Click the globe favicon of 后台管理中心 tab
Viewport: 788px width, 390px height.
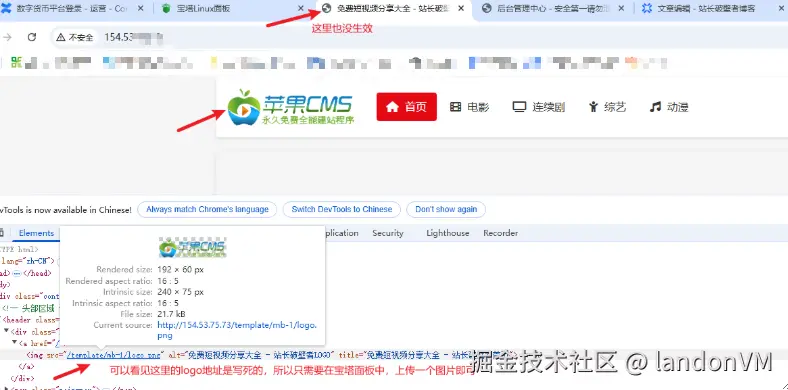click(x=486, y=8)
